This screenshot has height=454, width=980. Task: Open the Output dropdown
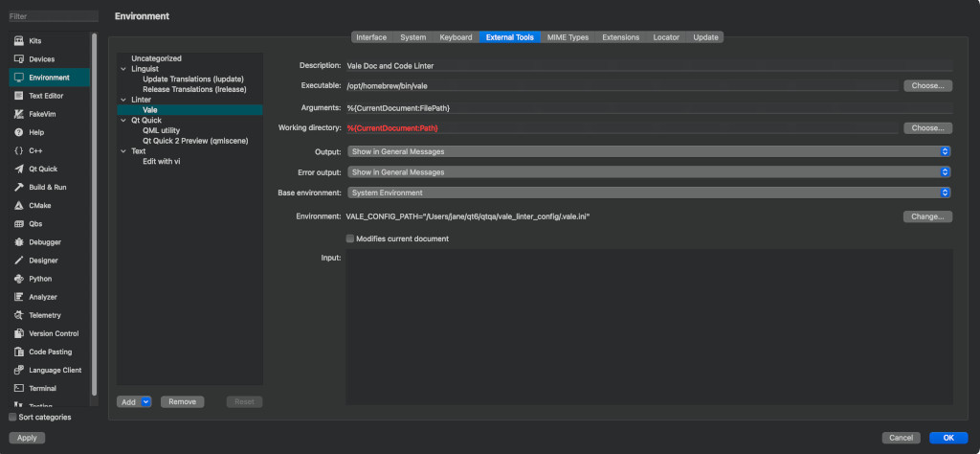(648, 151)
